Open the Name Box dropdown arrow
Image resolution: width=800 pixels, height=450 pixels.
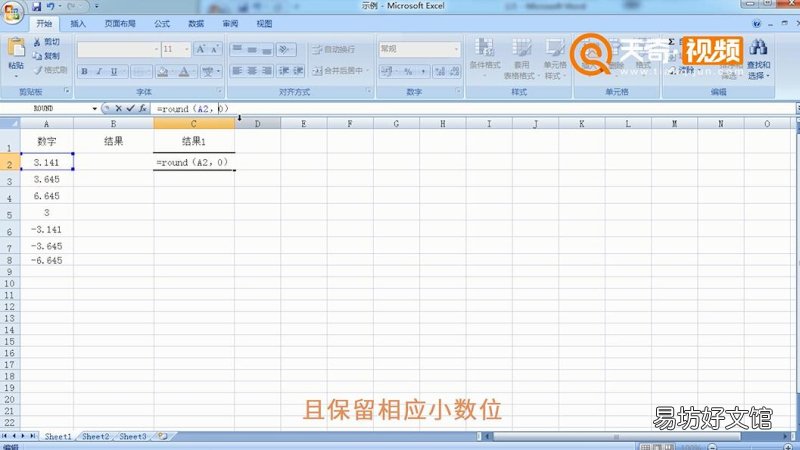click(94, 108)
